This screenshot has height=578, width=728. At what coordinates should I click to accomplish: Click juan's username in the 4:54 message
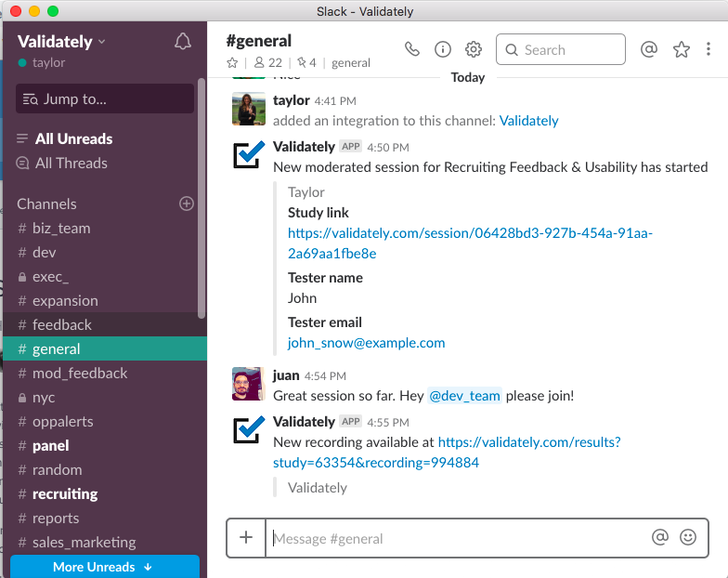click(x=286, y=375)
